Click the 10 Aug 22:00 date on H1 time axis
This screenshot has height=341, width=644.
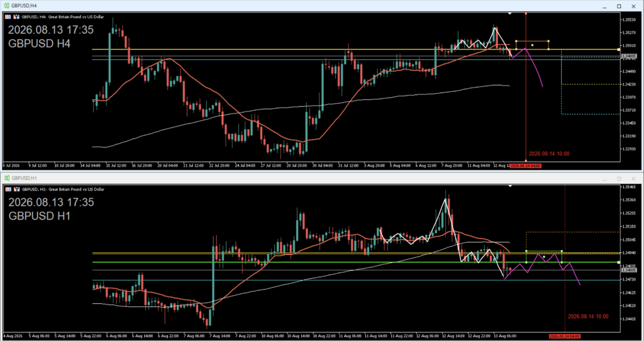[x=325, y=336]
